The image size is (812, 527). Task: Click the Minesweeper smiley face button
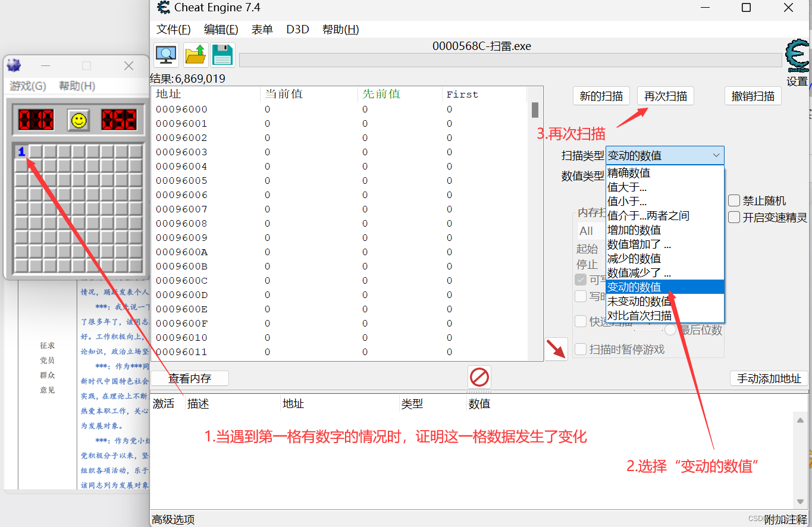click(78, 120)
